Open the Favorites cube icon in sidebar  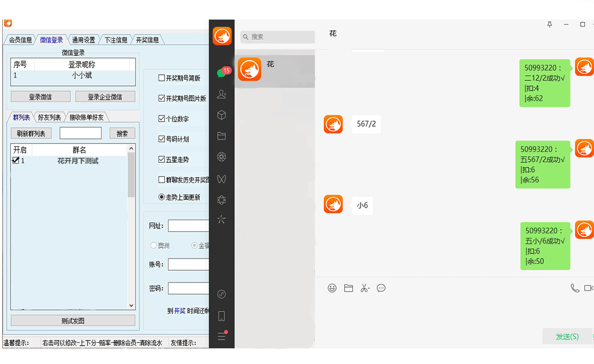point(222,115)
